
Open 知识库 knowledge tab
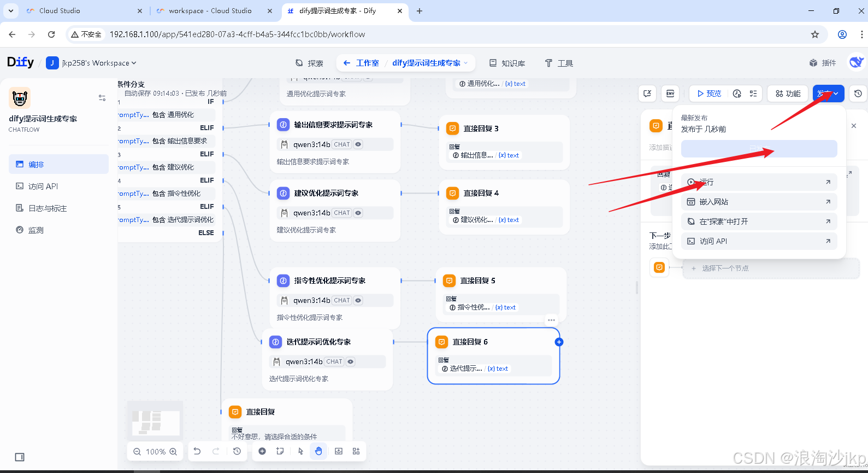507,63
